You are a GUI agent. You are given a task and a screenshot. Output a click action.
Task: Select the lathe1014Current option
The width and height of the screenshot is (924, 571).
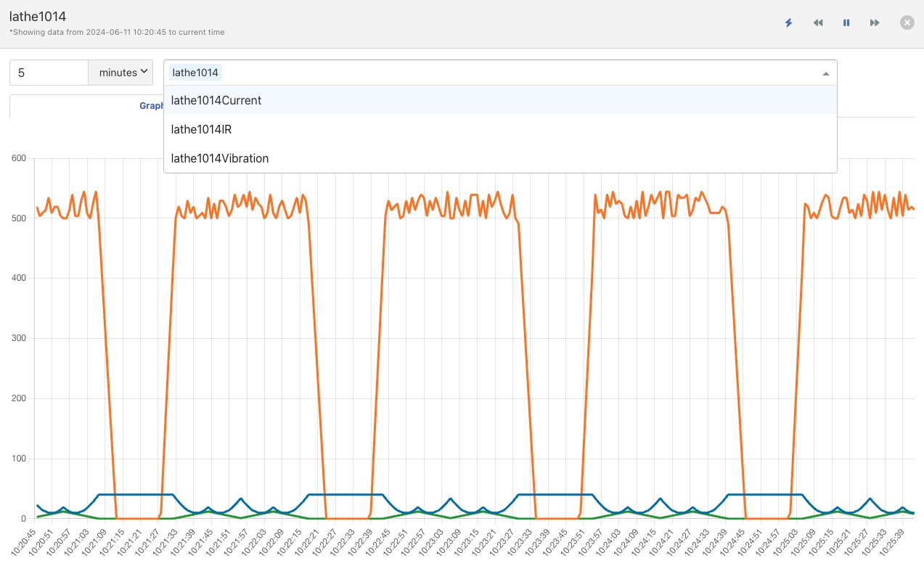click(x=216, y=100)
